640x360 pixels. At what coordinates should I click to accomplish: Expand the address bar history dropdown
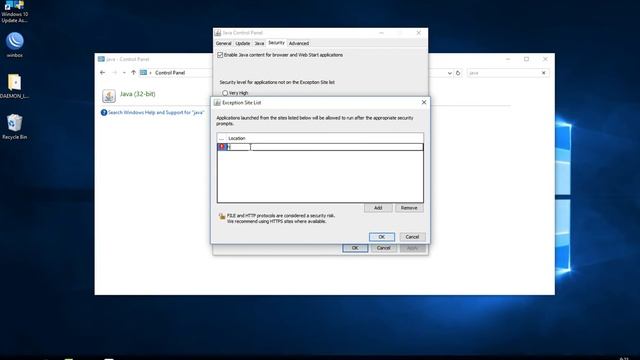449,73
